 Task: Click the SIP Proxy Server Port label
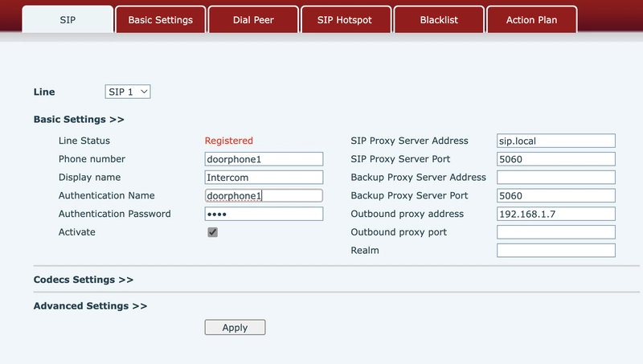(x=400, y=159)
